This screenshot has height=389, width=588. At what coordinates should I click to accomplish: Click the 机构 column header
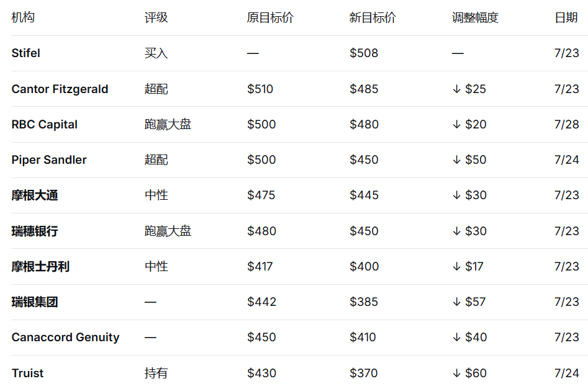[x=23, y=17]
